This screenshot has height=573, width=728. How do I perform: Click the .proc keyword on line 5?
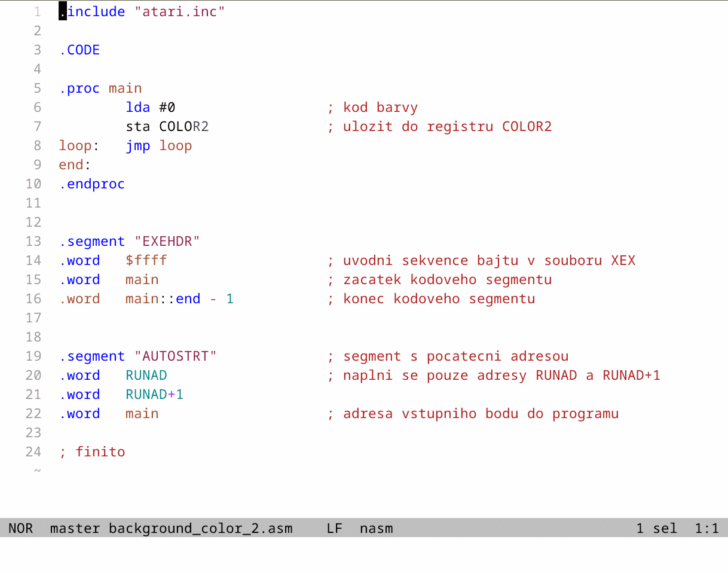pos(79,88)
